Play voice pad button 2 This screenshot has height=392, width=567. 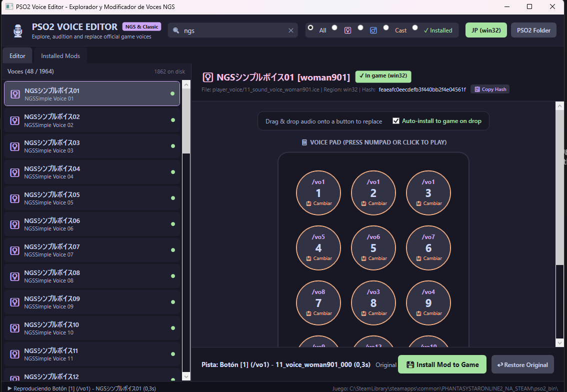tap(373, 192)
